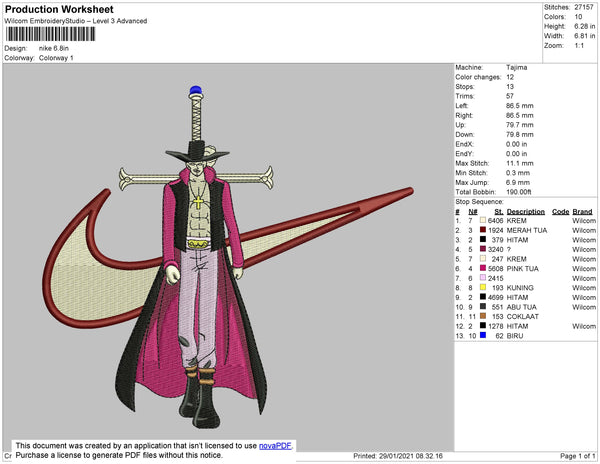This screenshot has height=464, width=600.
Task: Click the 'Stop Sequence:' heading
Action: 479,202
